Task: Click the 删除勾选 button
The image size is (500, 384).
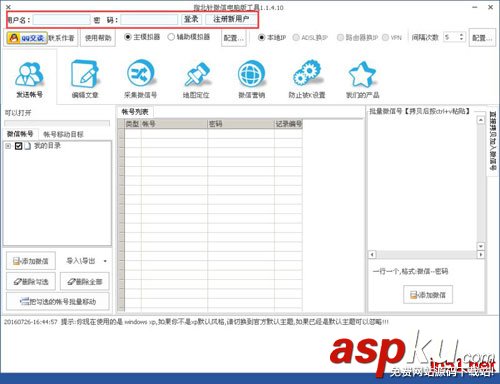Action: pos(31,282)
